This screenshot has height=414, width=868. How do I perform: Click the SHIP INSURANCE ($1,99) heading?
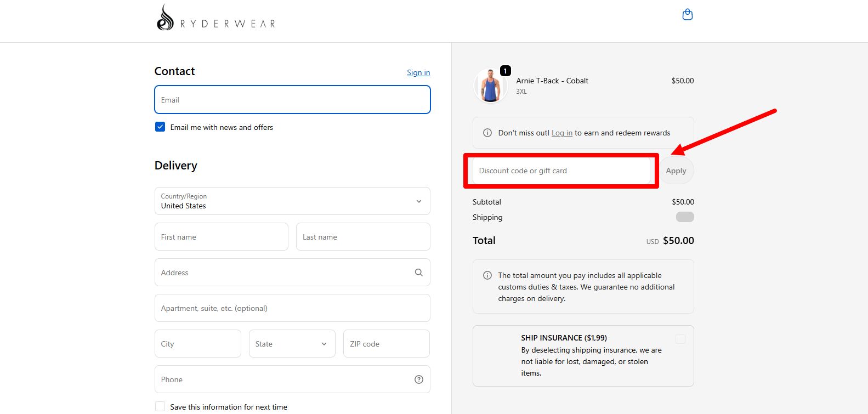(564, 338)
